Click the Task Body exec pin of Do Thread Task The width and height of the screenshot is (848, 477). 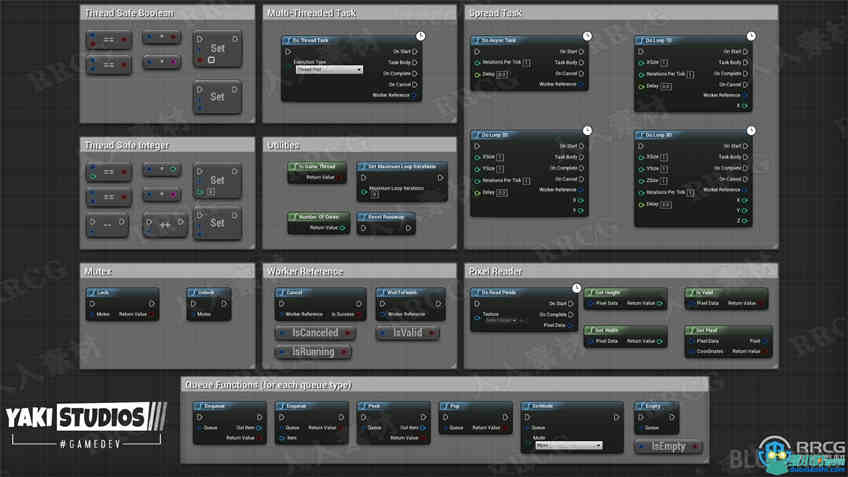click(415, 62)
